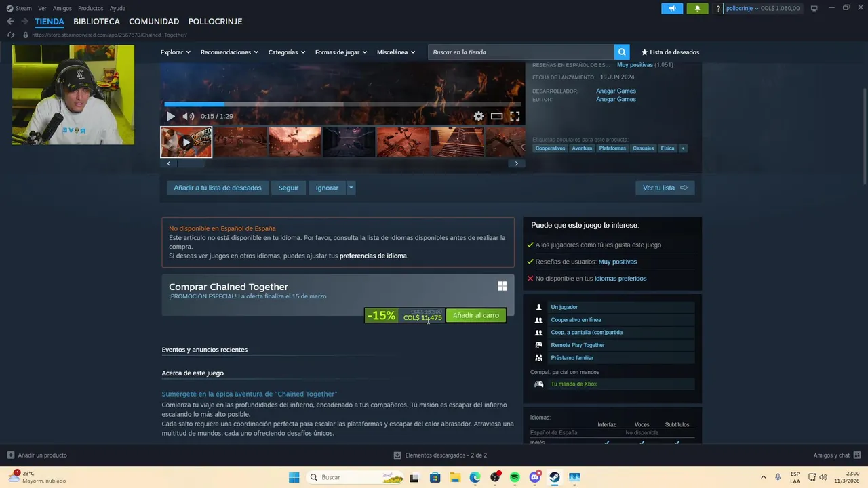Viewport: 868px width, 488px height.
Task: Open the Anegar Games developer link
Action: (x=616, y=91)
